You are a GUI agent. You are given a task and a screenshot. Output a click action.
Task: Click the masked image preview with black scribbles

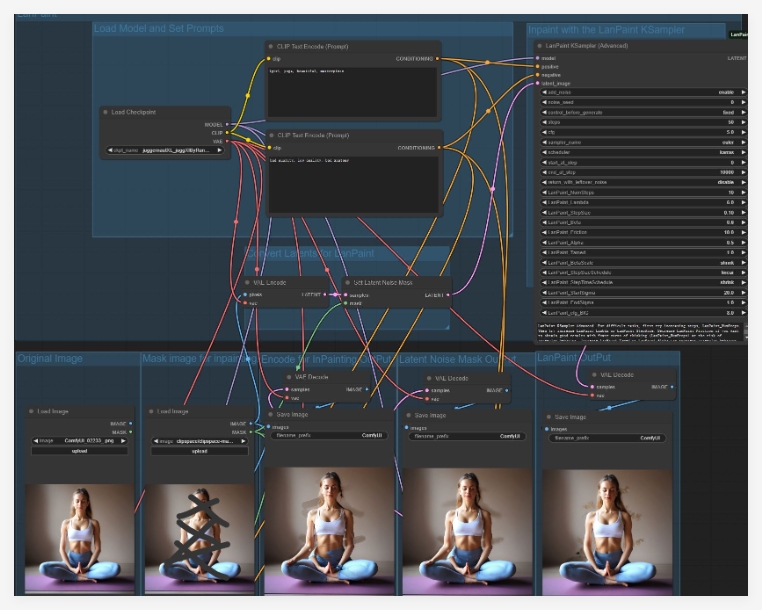pyautogui.click(x=200, y=535)
